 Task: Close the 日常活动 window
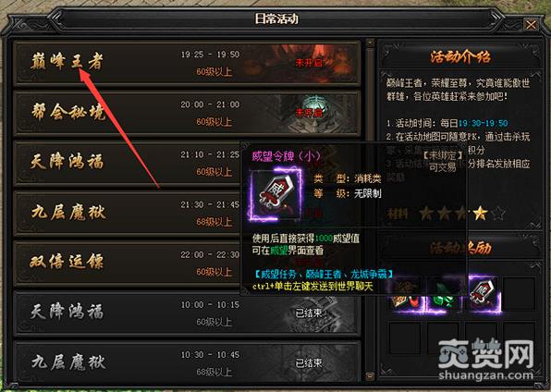(x=531, y=25)
